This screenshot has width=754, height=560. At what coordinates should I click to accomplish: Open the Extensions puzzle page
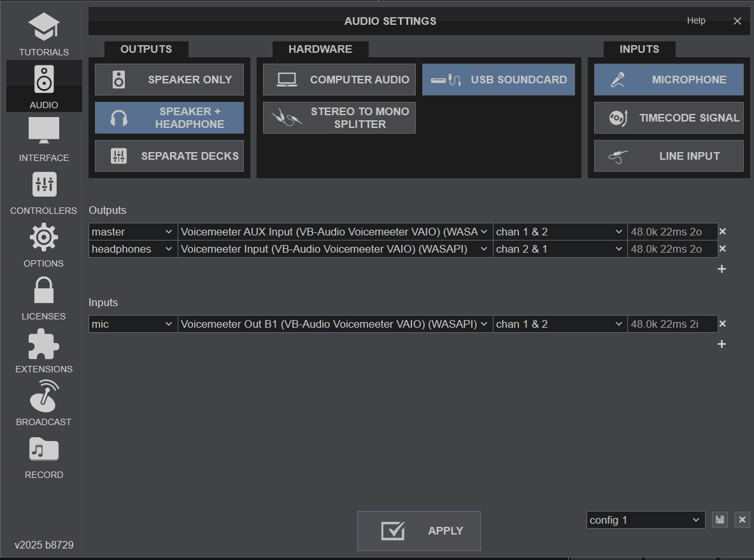coord(44,351)
